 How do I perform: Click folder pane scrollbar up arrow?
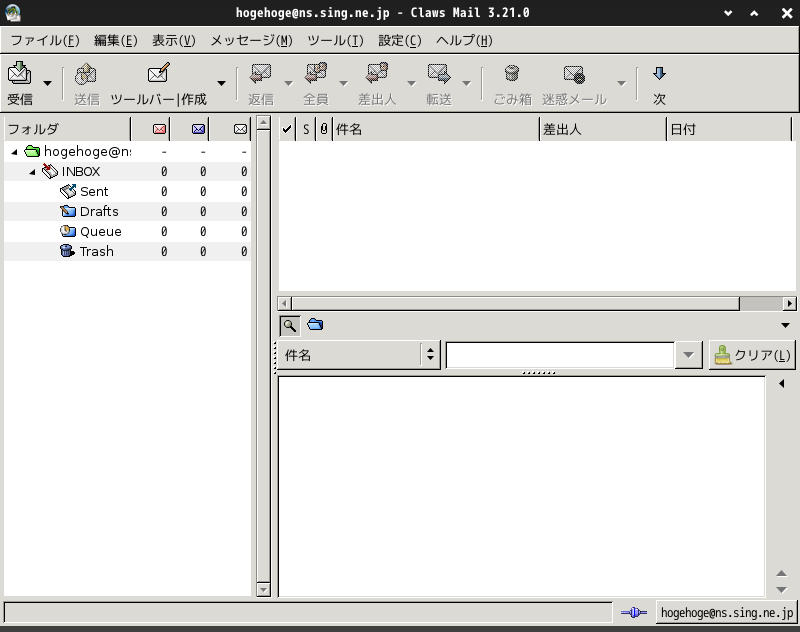[263, 123]
